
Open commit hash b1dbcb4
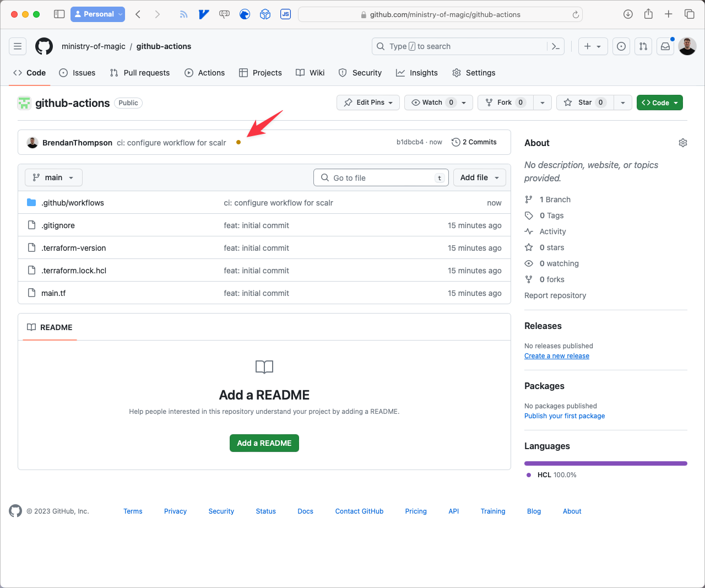coord(410,142)
